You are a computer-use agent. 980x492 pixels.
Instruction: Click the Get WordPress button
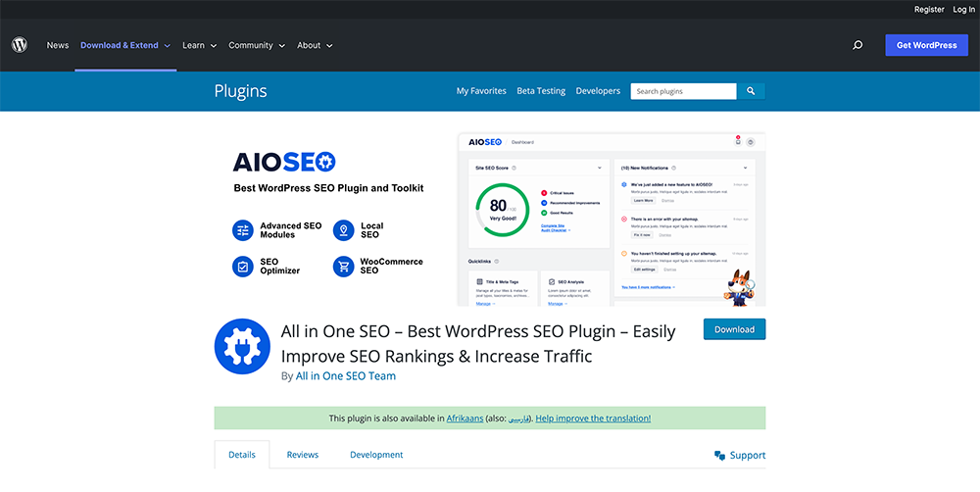click(x=926, y=45)
